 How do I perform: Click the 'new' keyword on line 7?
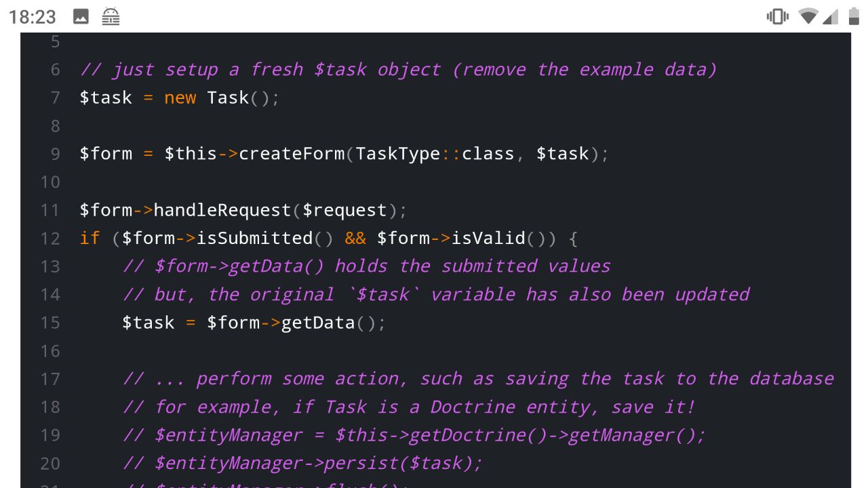180,98
